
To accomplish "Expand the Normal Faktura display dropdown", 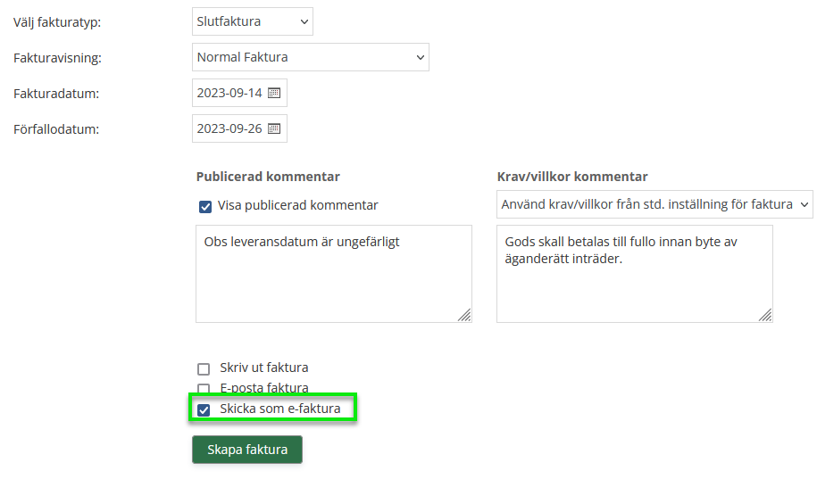I will [310, 57].
